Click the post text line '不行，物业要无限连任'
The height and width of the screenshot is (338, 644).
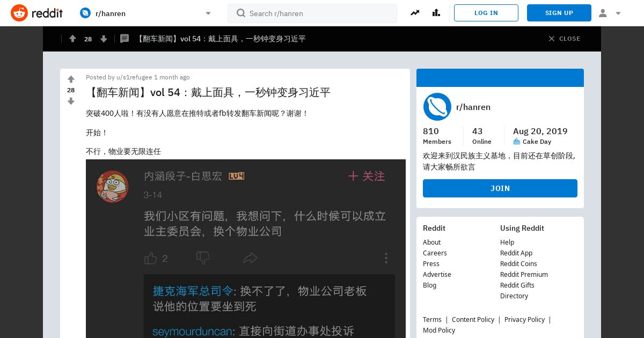click(x=123, y=151)
